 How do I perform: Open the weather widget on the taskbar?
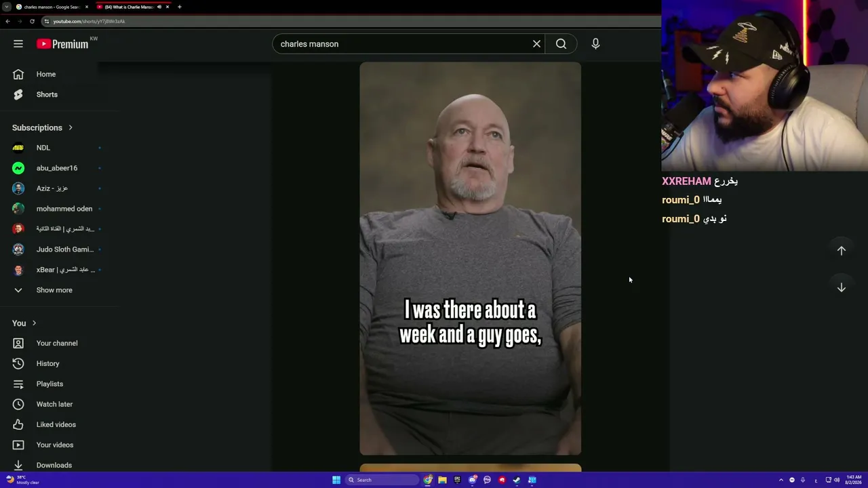[x=23, y=480]
